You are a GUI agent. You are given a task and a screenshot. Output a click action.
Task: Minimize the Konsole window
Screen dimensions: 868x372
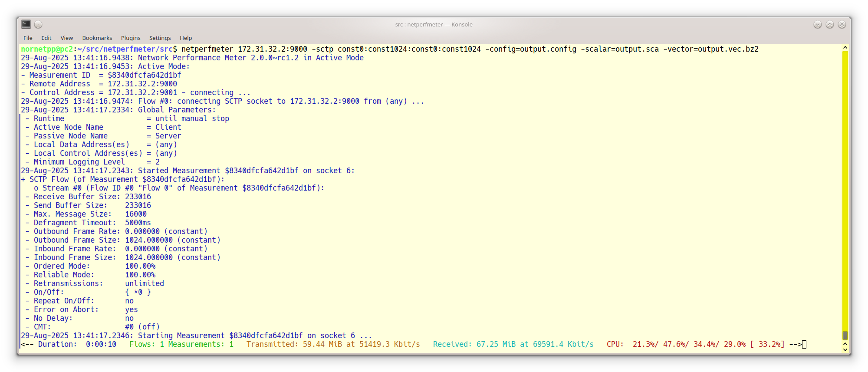click(x=817, y=24)
